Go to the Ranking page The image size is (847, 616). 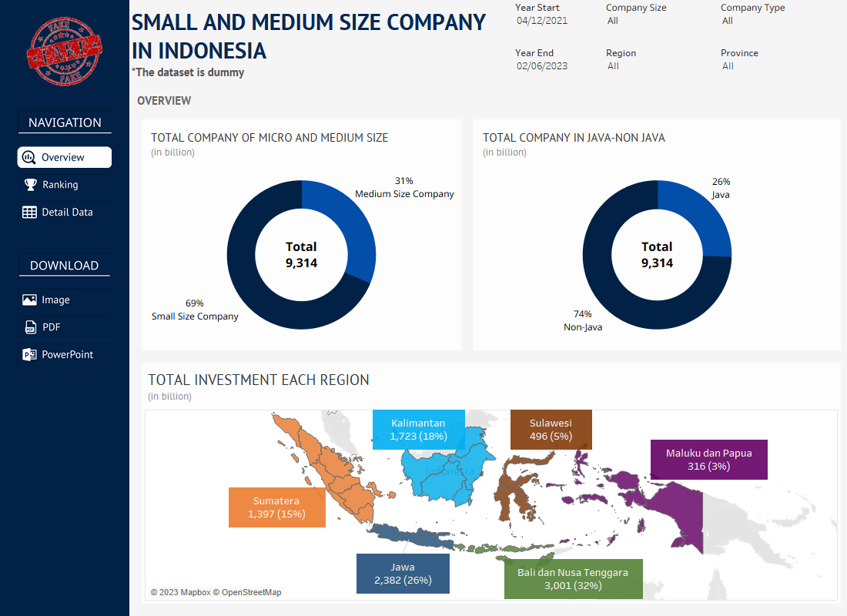tap(60, 185)
